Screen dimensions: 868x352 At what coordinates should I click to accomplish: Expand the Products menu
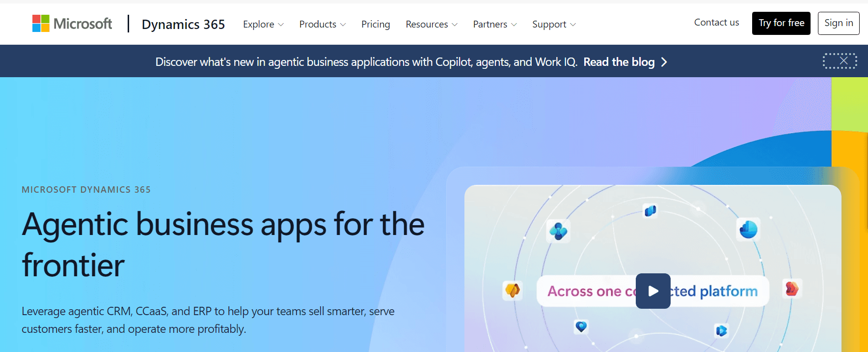click(x=323, y=24)
